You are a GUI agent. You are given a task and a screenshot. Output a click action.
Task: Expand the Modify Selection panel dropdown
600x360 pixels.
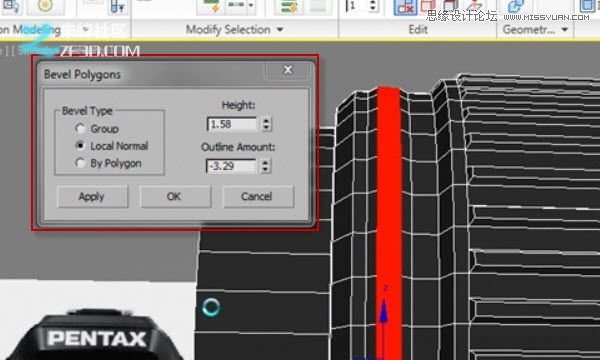[x=280, y=29]
